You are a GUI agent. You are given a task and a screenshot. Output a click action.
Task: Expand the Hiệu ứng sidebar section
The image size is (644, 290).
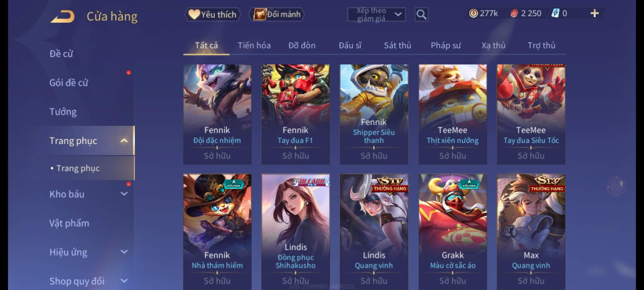[124, 252]
